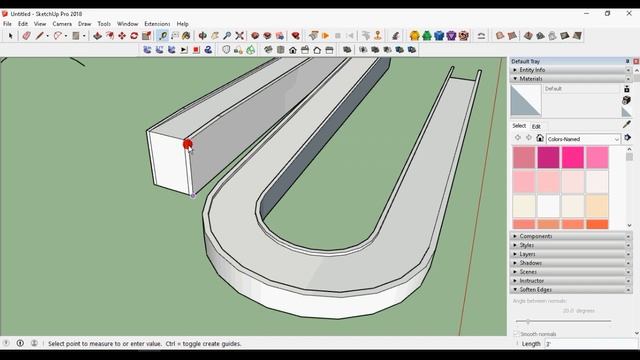Open the materials Details arrow menu
This screenshot has width=640, height=360.
coord(627,138)
